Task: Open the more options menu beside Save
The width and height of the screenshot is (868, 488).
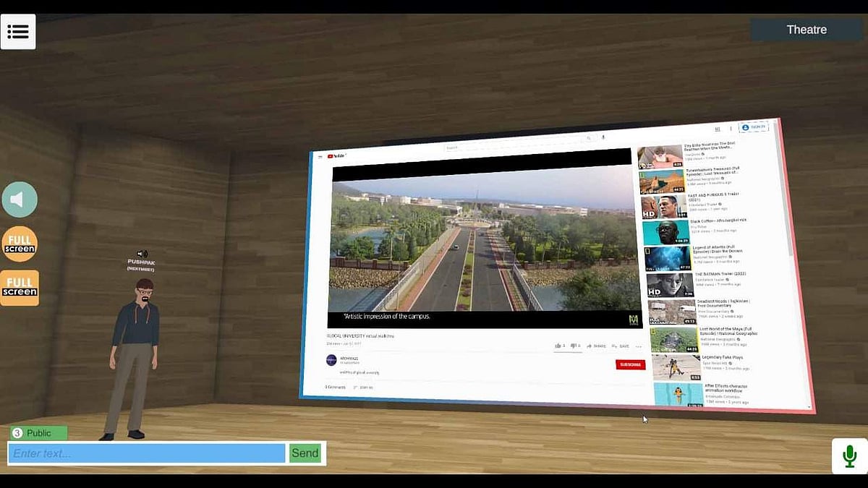Action: (x=639, y=346)
